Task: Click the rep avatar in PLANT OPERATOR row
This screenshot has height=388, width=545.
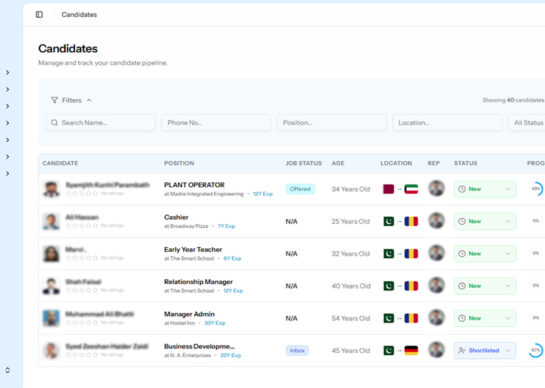Action: [437, 188]
